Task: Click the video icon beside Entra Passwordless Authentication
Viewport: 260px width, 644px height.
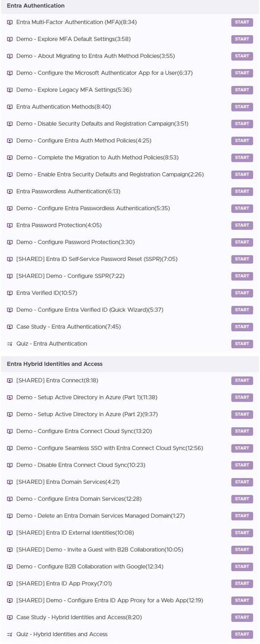Action: pos(10,191)
